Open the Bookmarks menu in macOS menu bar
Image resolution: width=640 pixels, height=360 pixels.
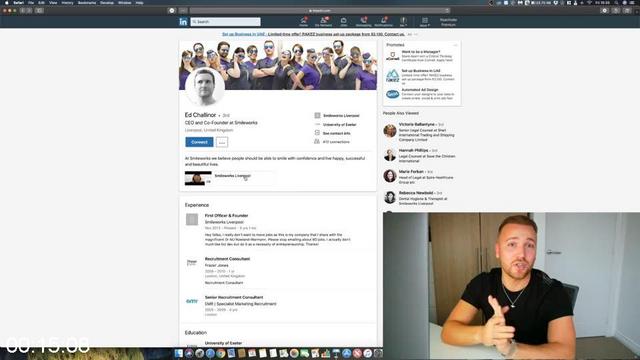87,2
